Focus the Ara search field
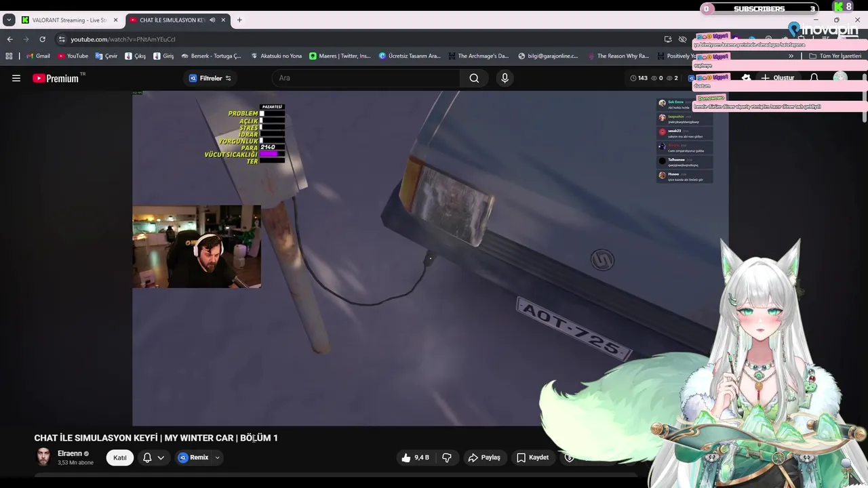This screenshot has height=488, width=868. pyautogui.click(x=366, y=78)
